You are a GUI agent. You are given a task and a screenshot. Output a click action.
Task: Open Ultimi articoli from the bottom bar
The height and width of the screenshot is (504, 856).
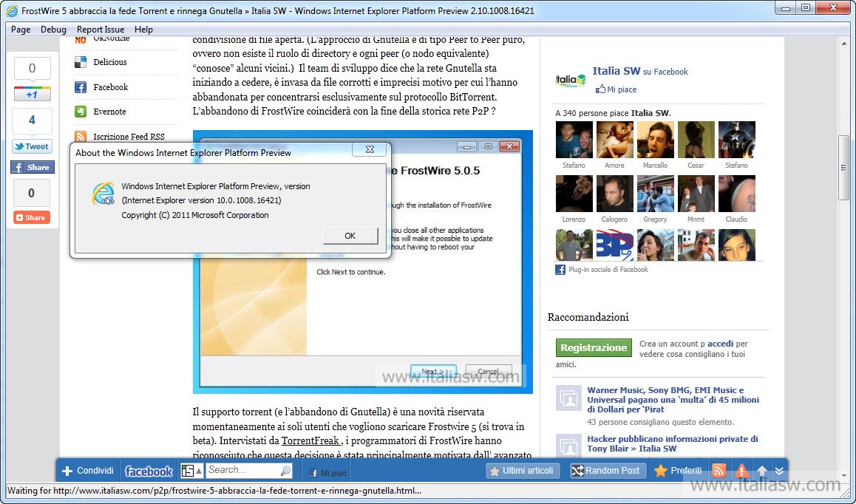click(522, 471)
